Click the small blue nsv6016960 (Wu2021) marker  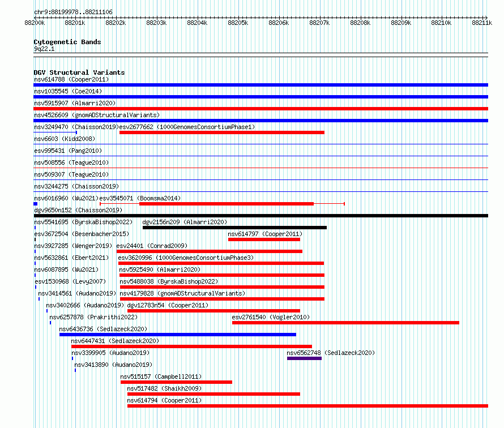[x=35, y=204]
